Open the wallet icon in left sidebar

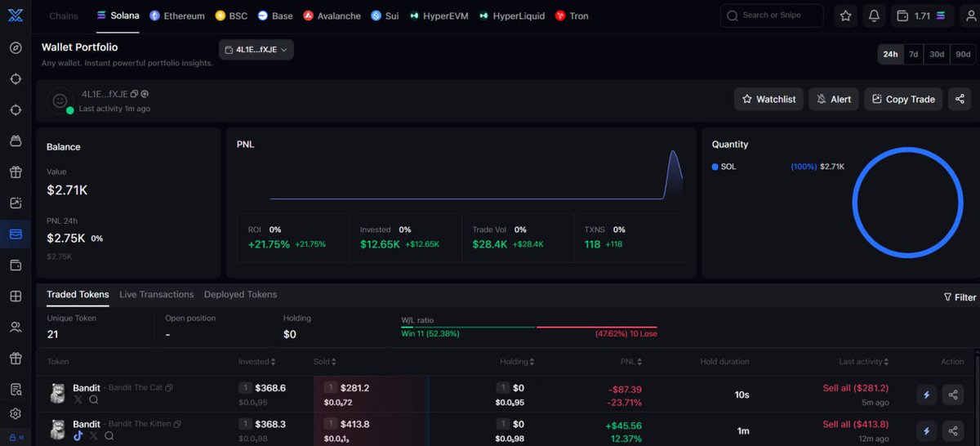[16, 265]
